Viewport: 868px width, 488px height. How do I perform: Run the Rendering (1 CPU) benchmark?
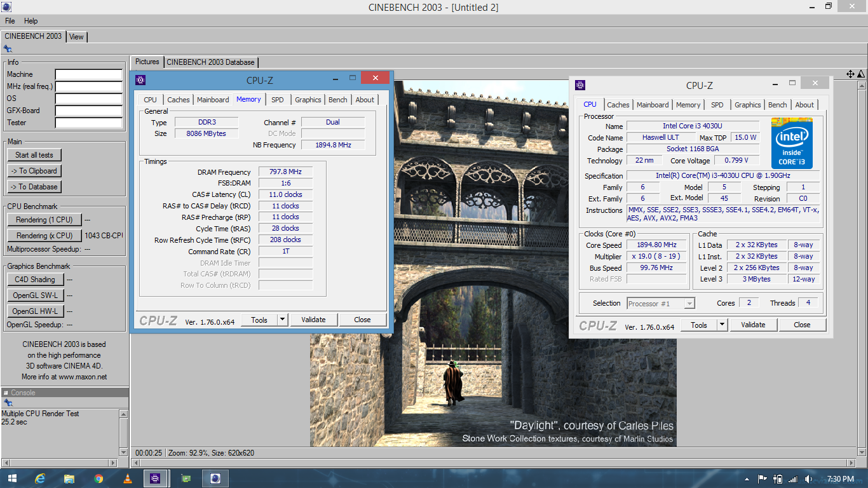coord(44,220)
